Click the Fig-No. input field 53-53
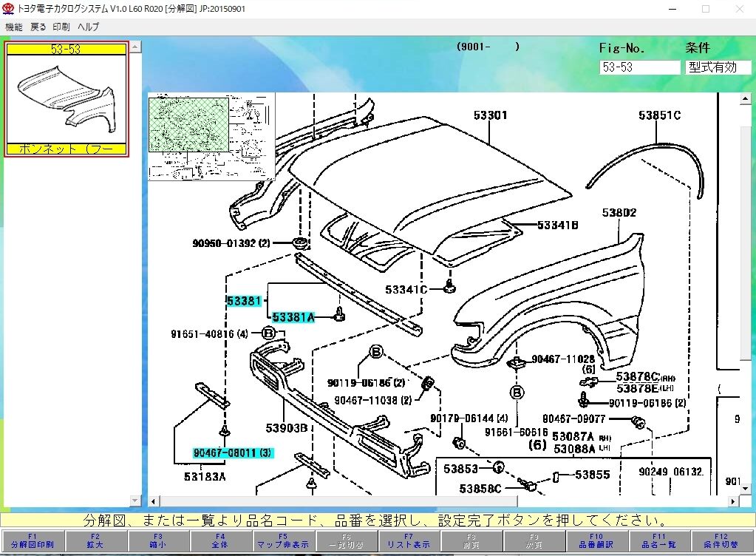Viewport: 756px width, 556px height. point(639,67)
